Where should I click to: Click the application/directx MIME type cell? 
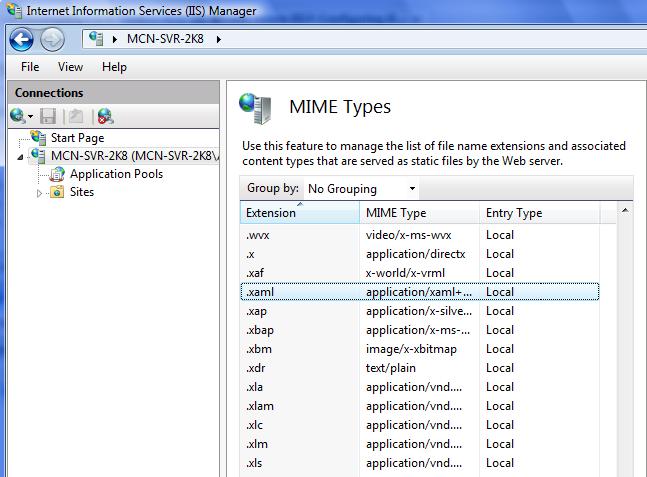[416, 254]
